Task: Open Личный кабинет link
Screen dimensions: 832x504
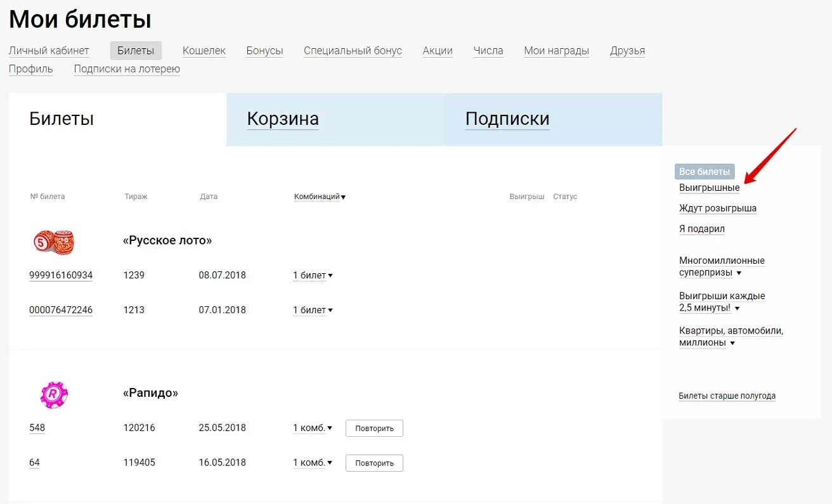Action: coord(49,51)
